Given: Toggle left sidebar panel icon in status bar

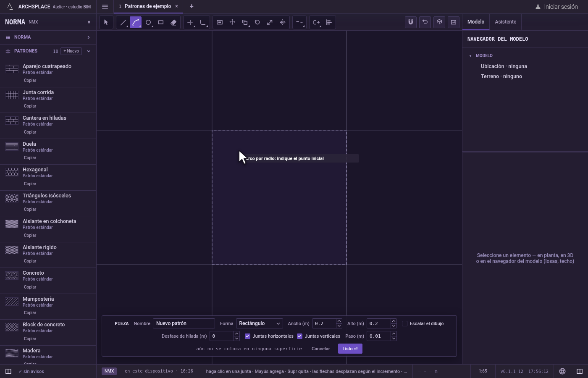Looking at the screenshot, I should coord(8,371).
